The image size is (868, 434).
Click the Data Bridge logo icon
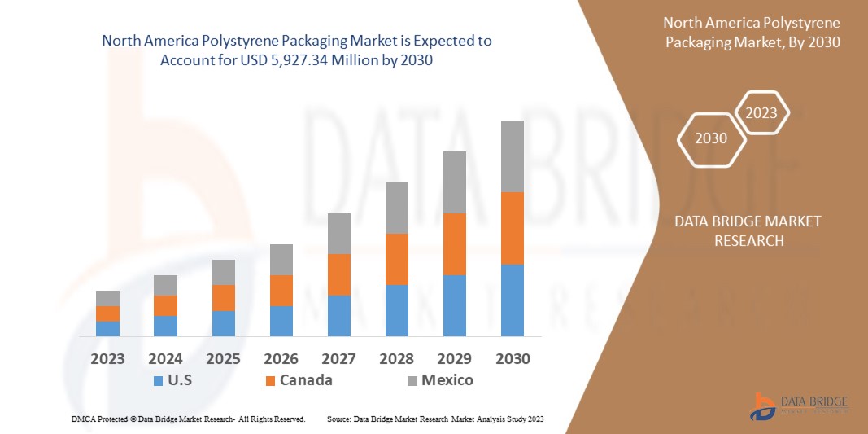pyautogui.click(x=763, y=406)
